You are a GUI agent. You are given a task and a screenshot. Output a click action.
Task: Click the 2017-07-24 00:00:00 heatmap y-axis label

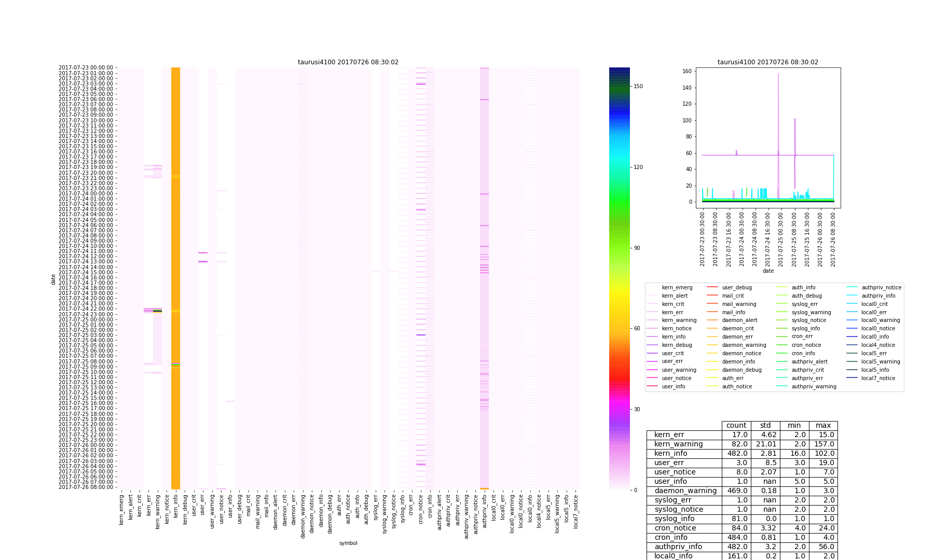click(x=86, y=193)
